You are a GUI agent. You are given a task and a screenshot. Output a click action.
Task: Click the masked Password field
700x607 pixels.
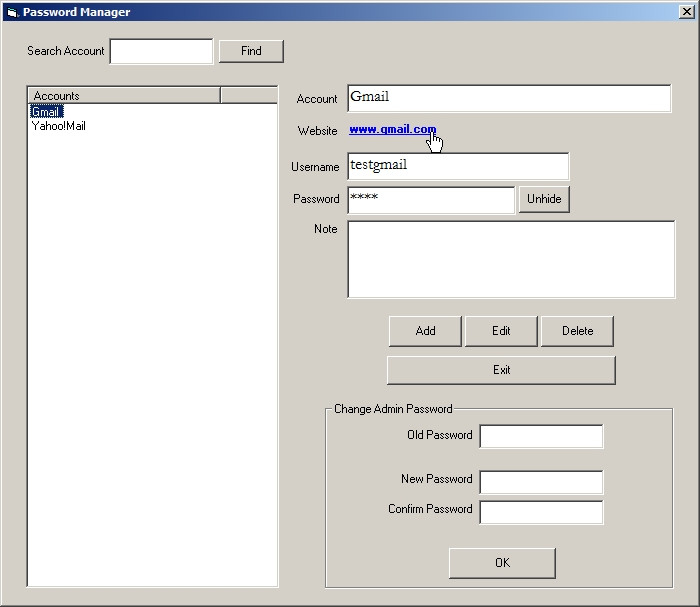(x=430, y=199)
